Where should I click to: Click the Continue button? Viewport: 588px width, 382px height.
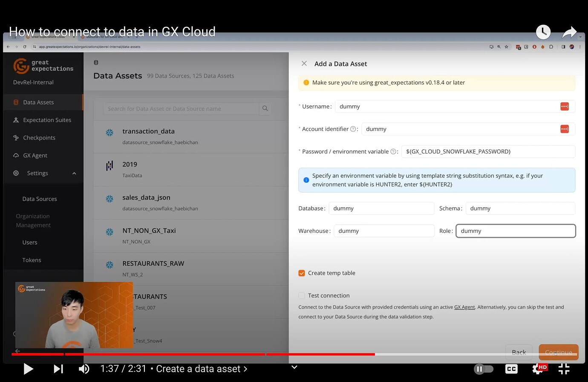coord(558,352)
